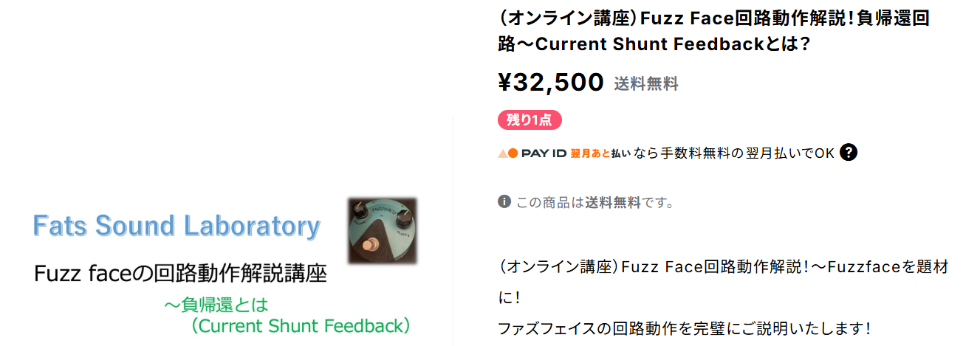Click the なら手数料無料の翌月払いでOK text

pyautogui.click(x=734, y=153)
